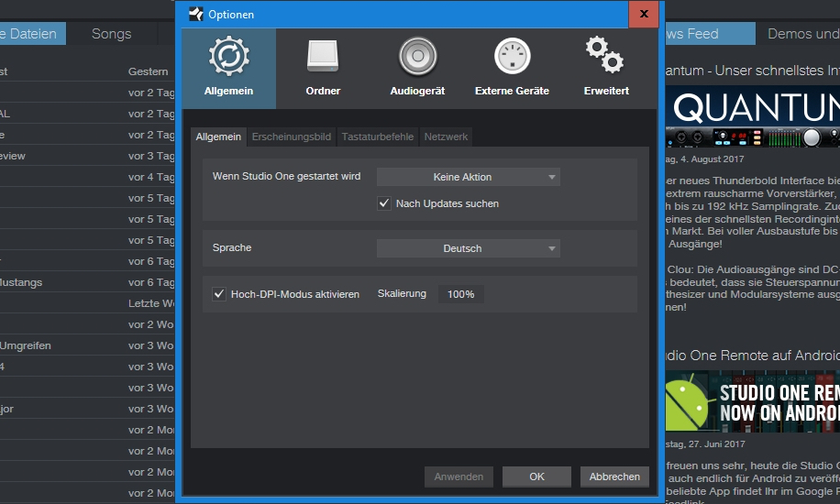The width and height of the screenshot is (840, 504).
Task: Open the Erweitert options section
Action: 606,68
